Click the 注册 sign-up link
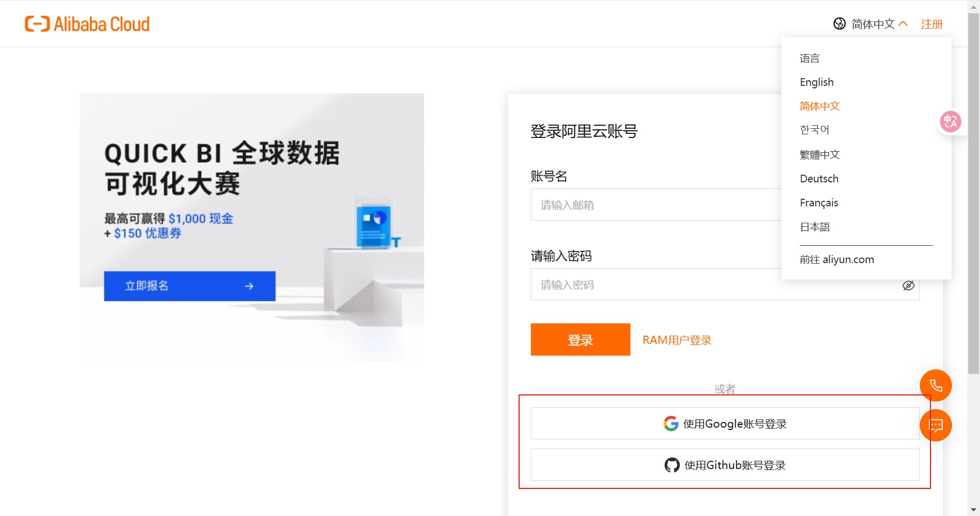This screenshot has height=516, width=980. 932,24
